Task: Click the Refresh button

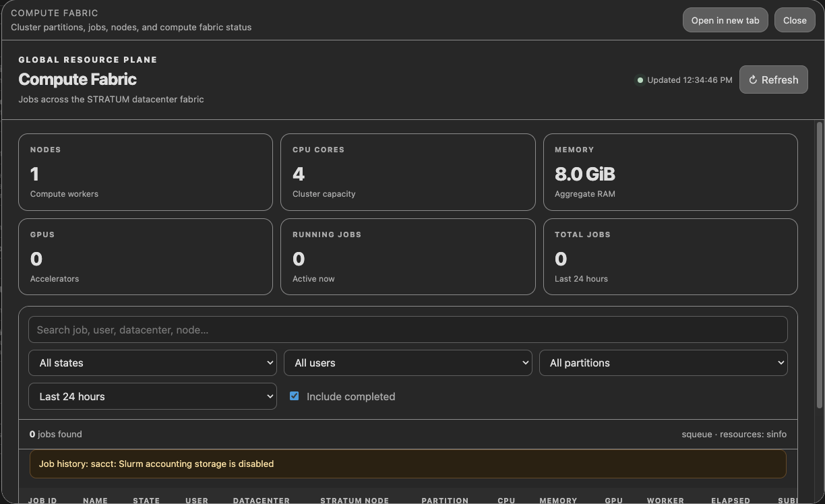Action: (x=773, y=80)
